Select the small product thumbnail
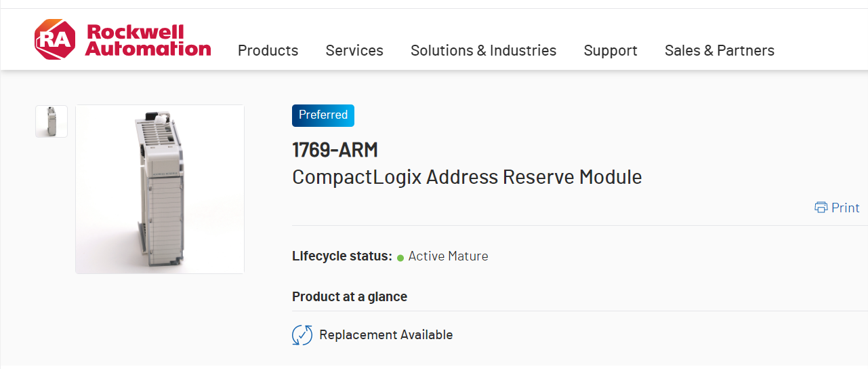The width and height of the screenshot is (868, 369). click(51, 121)
